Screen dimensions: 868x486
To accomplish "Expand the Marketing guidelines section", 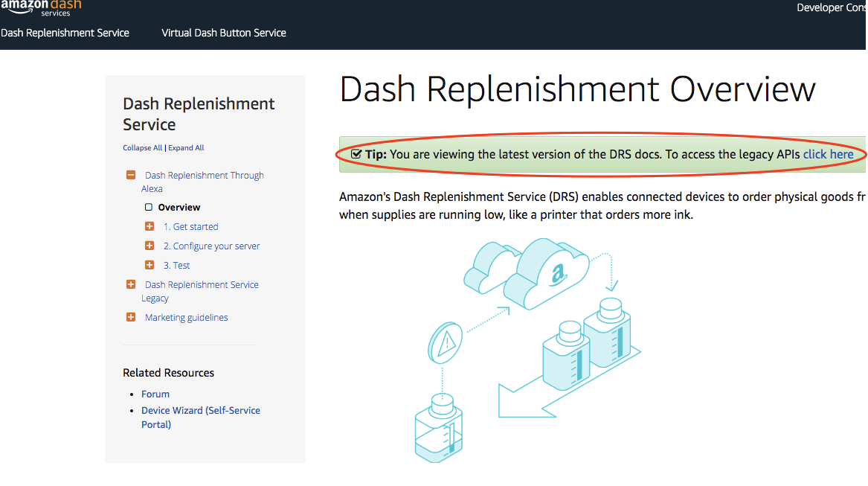I will click(131, 317).
